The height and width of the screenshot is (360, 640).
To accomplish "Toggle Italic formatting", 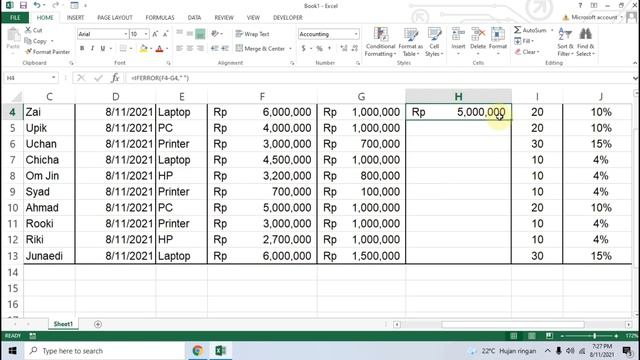I will 92,49.
